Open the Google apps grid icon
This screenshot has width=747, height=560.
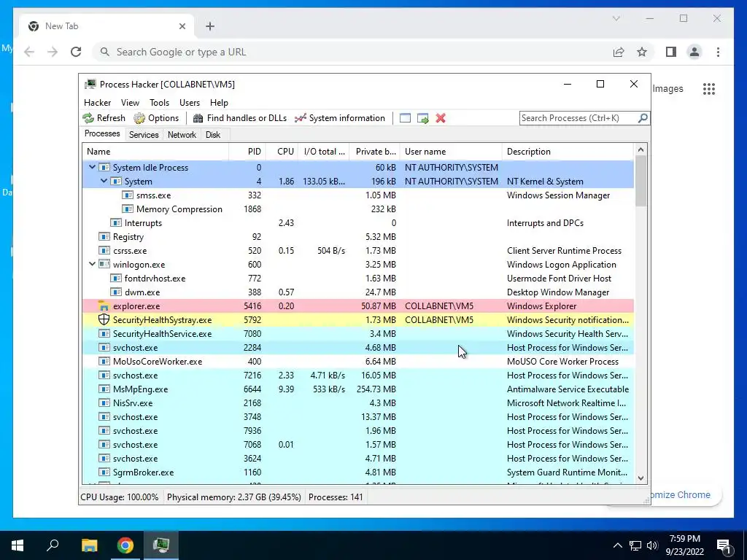coord(709,88)
